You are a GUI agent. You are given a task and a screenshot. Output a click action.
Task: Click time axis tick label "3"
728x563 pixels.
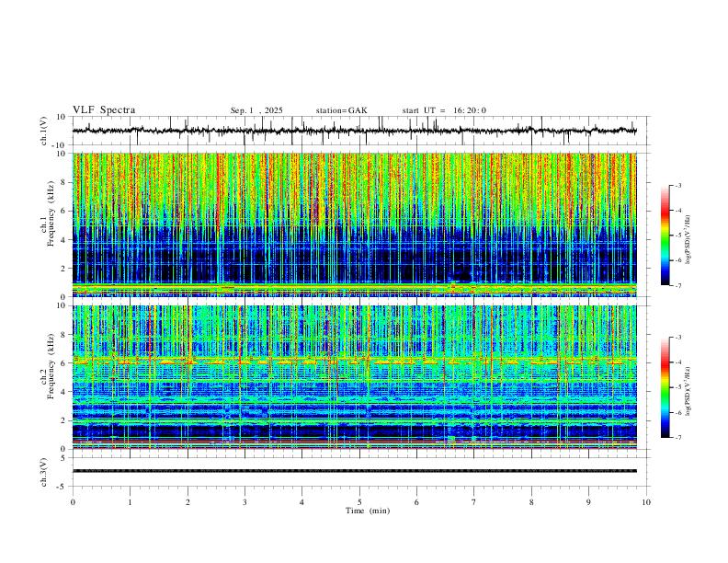(x=245, y=502)
